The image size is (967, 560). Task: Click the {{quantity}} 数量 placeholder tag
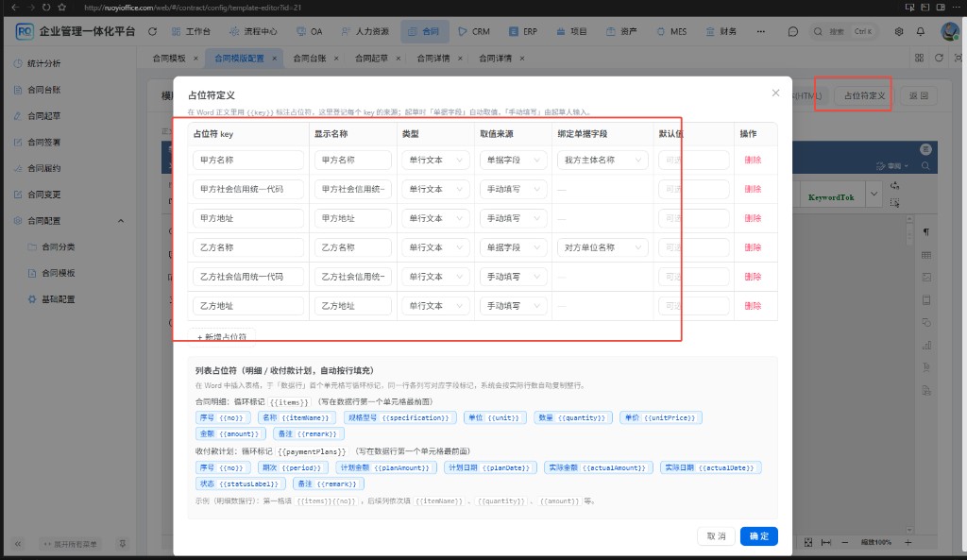click(x=573, y=417)
